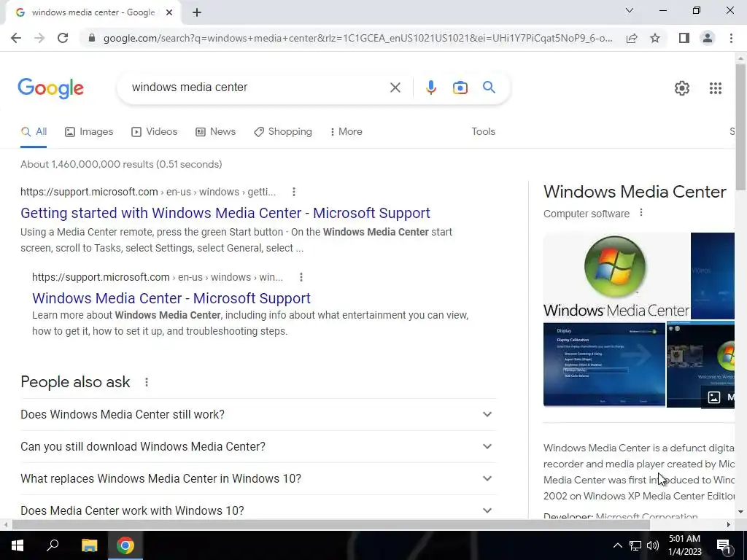Open the Display Calibration screenshot thumbnail
The width and height of the screenshot is (747, 560).
click(604, 365)
